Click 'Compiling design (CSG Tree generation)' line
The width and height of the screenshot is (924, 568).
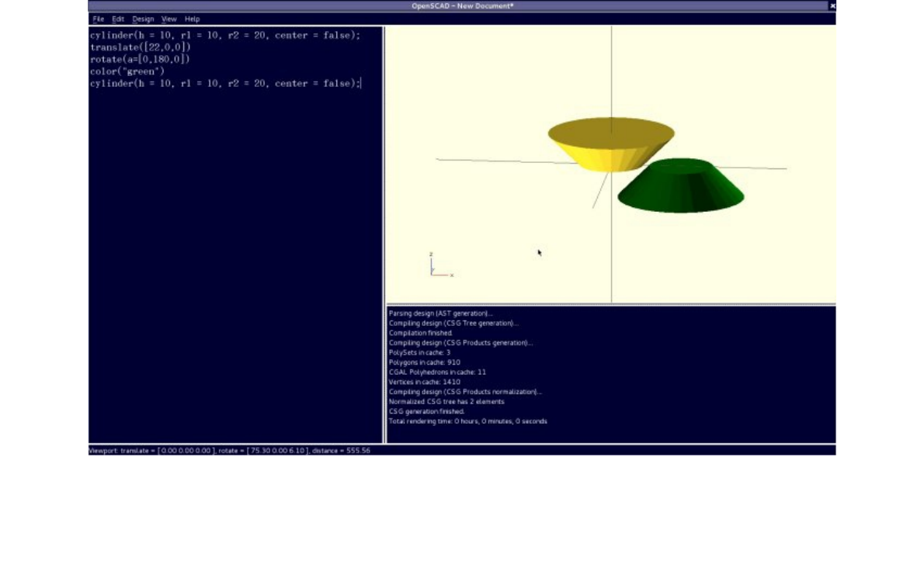pos(453,323)
